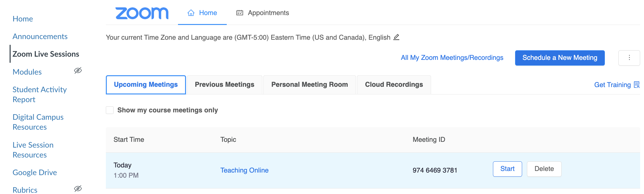Go to Announcements in course navigation
644x194 pixels.
click(40, 36)
